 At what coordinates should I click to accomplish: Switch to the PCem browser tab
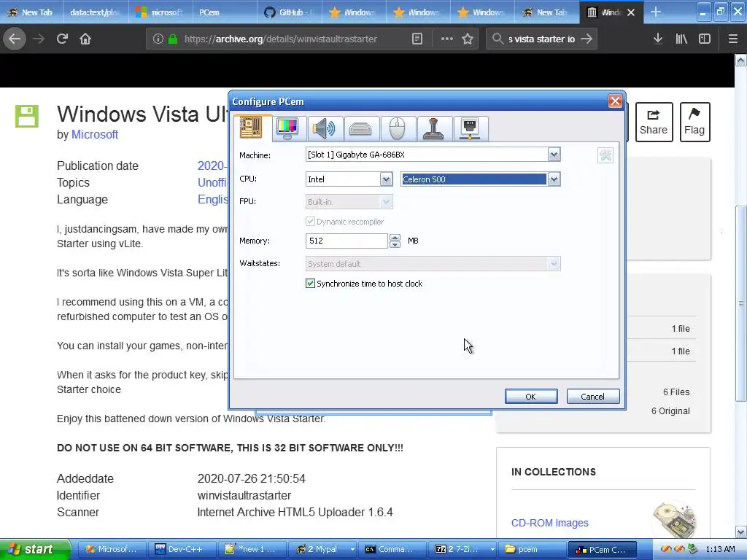coord(225,12)
